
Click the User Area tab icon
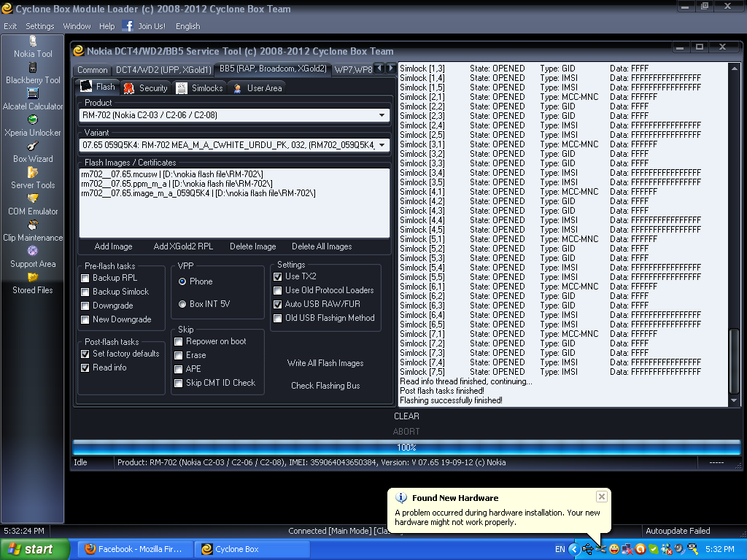click(237, 88)
